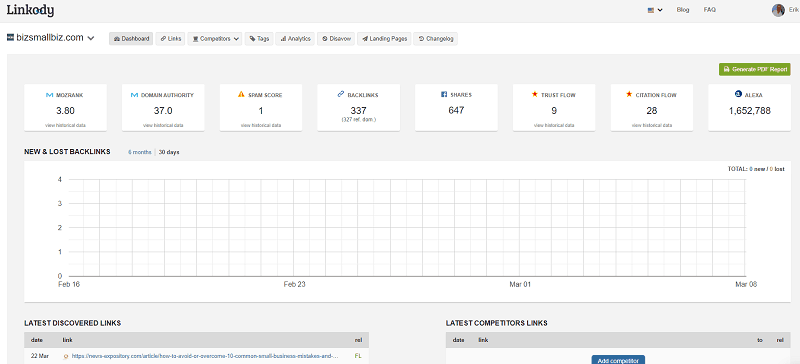
Task: Click the Moz icon on MozRank card
Action: click(49, 95)
